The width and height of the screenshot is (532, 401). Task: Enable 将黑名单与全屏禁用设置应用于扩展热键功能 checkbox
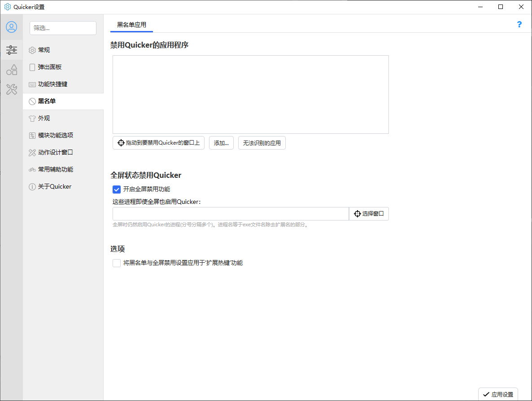116,263
